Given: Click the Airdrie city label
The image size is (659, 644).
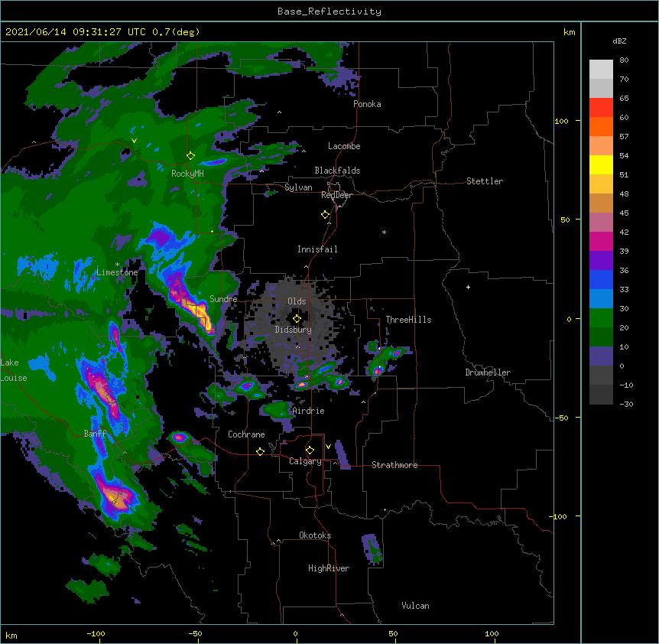Looking at the screenshot, I should point(309,411).
